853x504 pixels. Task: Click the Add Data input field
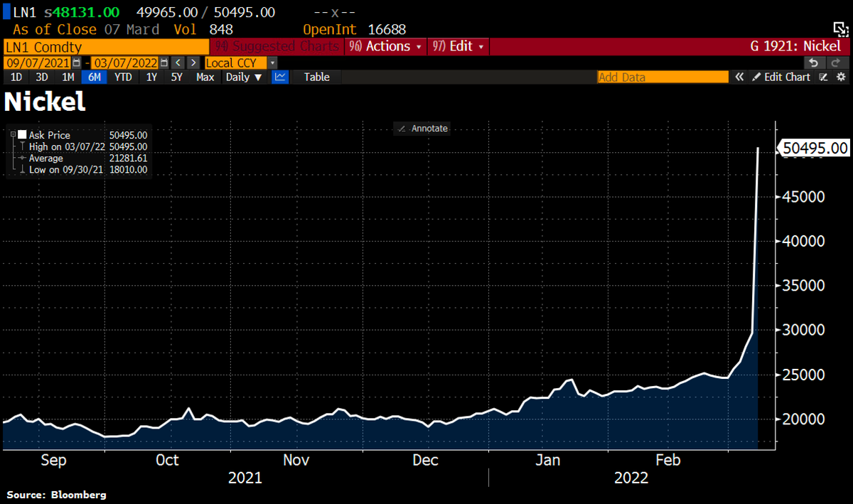(662, 77)
